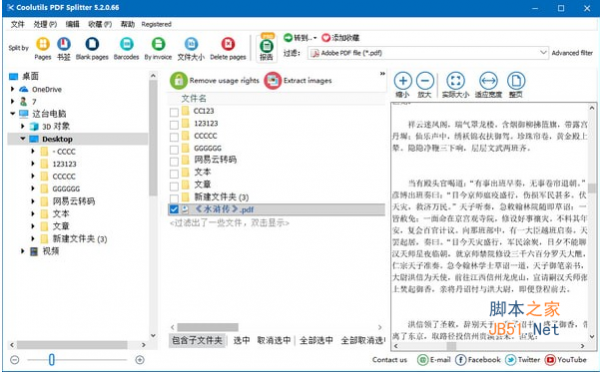Check the 123123 folder checkbox in file list
Screen dimensions: 600x373
[174, 125]
